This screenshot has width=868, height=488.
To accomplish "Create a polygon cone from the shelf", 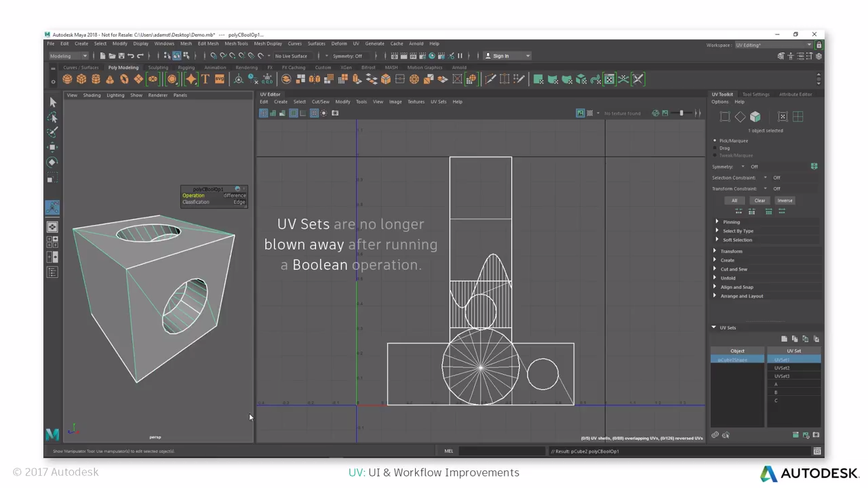I will 110,79.
